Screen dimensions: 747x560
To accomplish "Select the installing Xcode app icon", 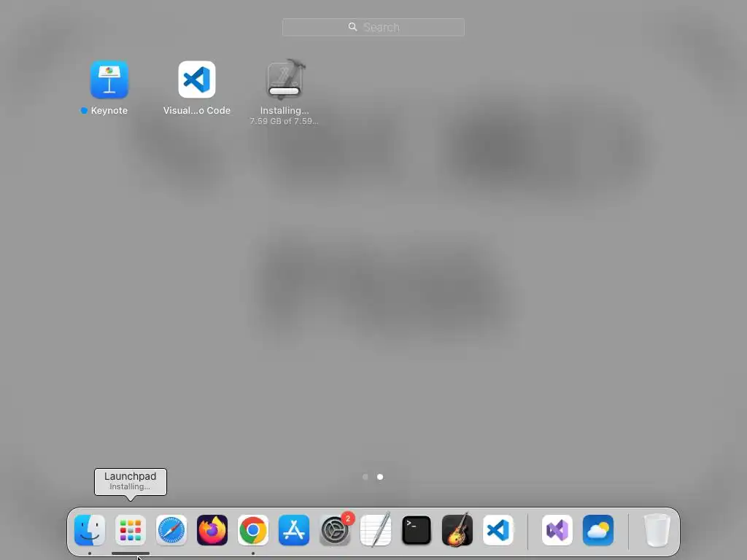I will [x=285, y=79].
